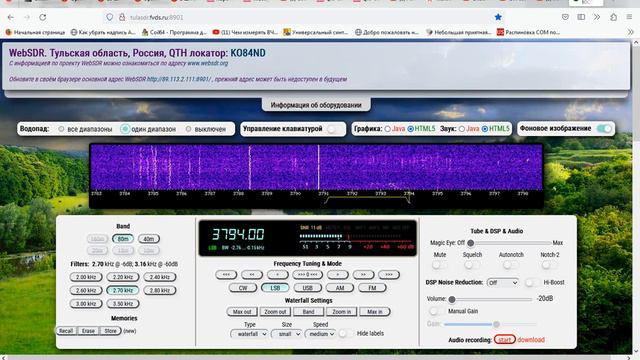Image resolution: width=640 pixels, height=360 pixels.
Task: Open the extensions puzzle icon
Action: (613, 17)
